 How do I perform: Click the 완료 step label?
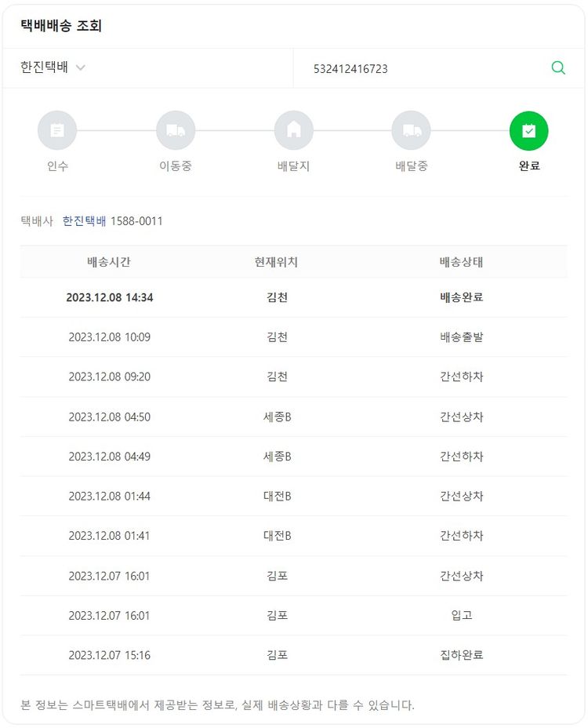pyautogui.click(x=529, y=166)
